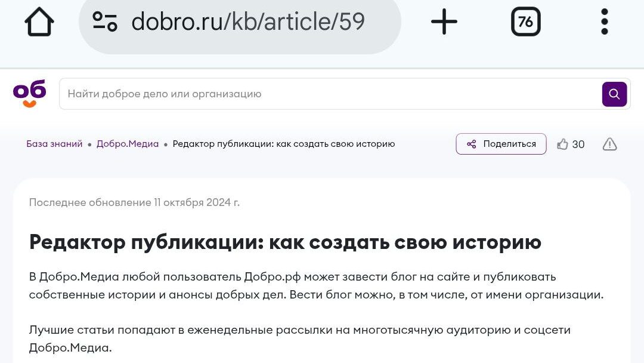Select the dobro.ru/kb/article/59 address bar
Image resolution: width=644 pixels, height=363 pixels.
pos(240,23)
